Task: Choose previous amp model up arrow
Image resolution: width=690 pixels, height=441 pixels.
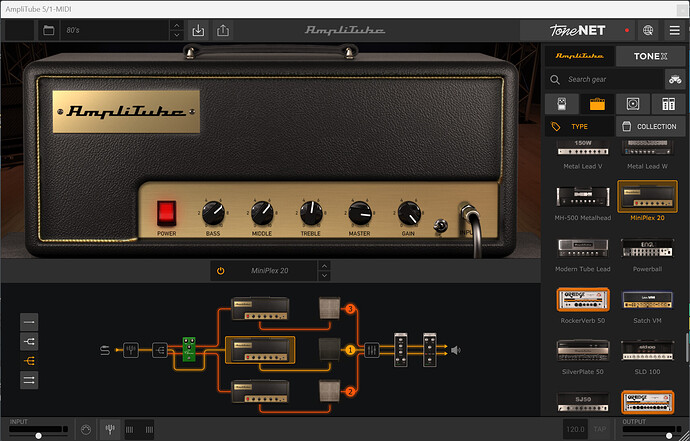Action: [324, 266]
